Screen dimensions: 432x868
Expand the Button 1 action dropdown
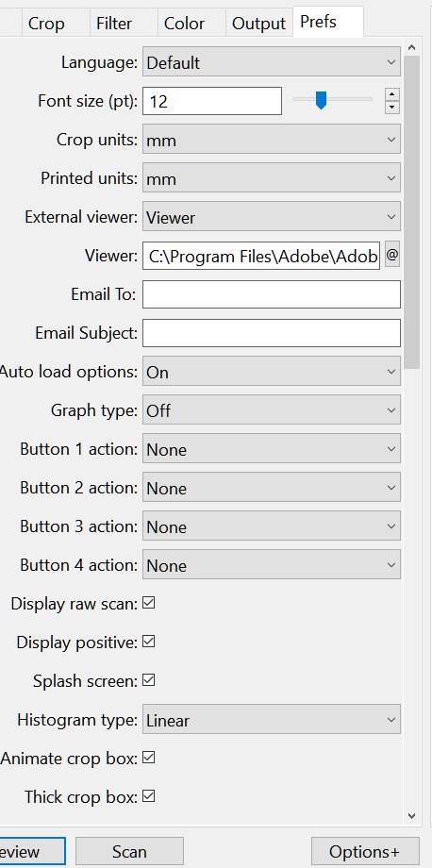coord(272,449)
